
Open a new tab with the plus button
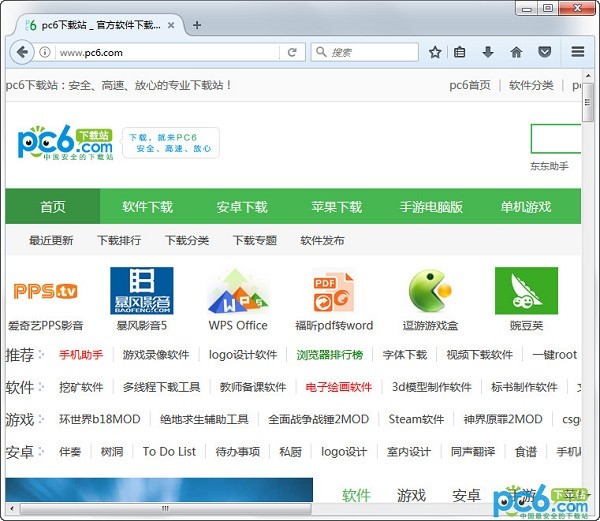tap(197, 25)
